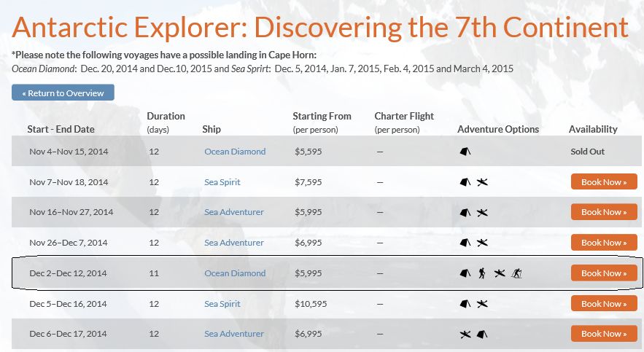Click kayak icon in Nov 26 row
Viewport: 644px width, 352px height.
[x=482, y=243]
